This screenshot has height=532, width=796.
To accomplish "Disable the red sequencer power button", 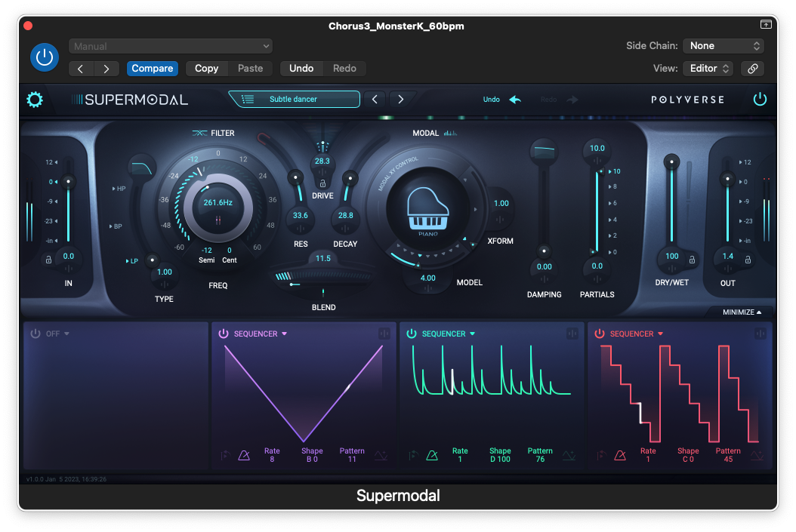I will [599, 334].
